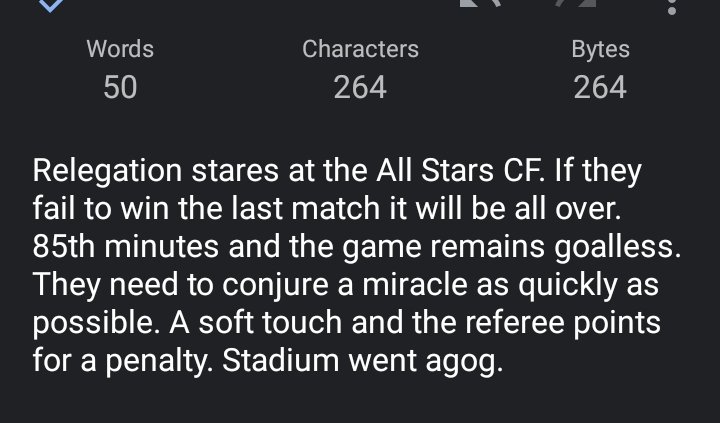Place cursor on the word referee

[x=514, y=322]
